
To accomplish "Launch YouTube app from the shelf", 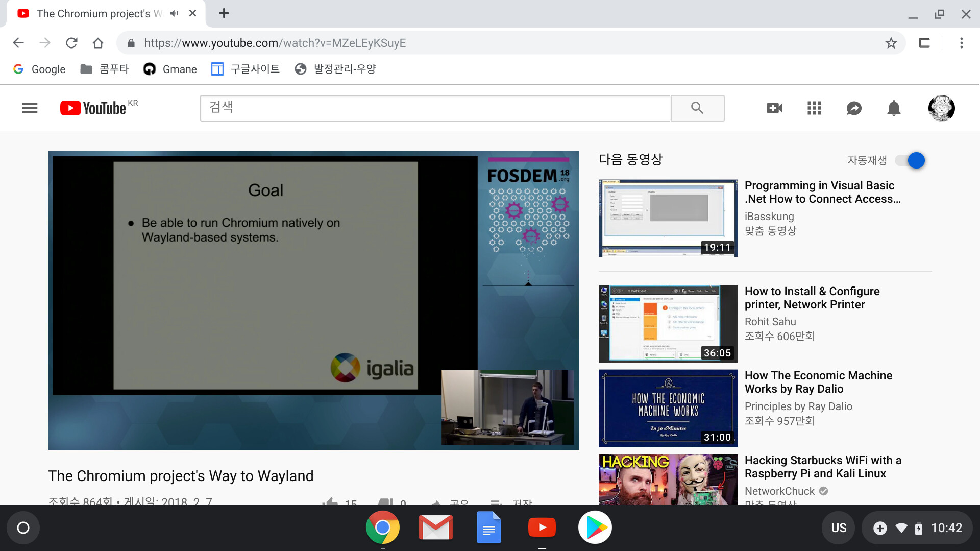I will point(542,528).
